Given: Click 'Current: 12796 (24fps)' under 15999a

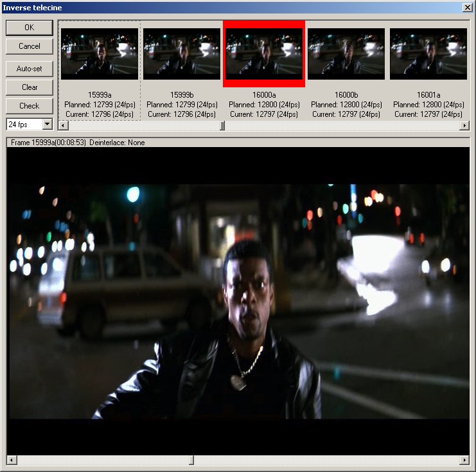Looking at the screenshot, I should click(100, 114).
